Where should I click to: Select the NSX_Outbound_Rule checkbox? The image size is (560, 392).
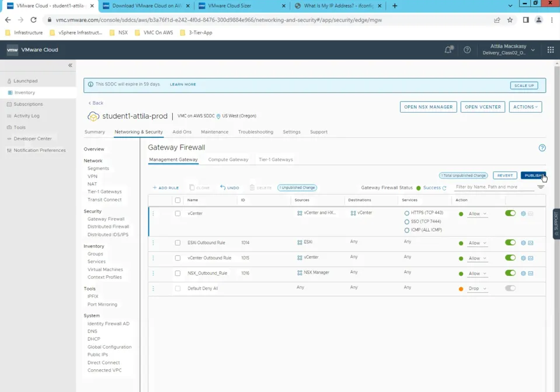[178, 273]
